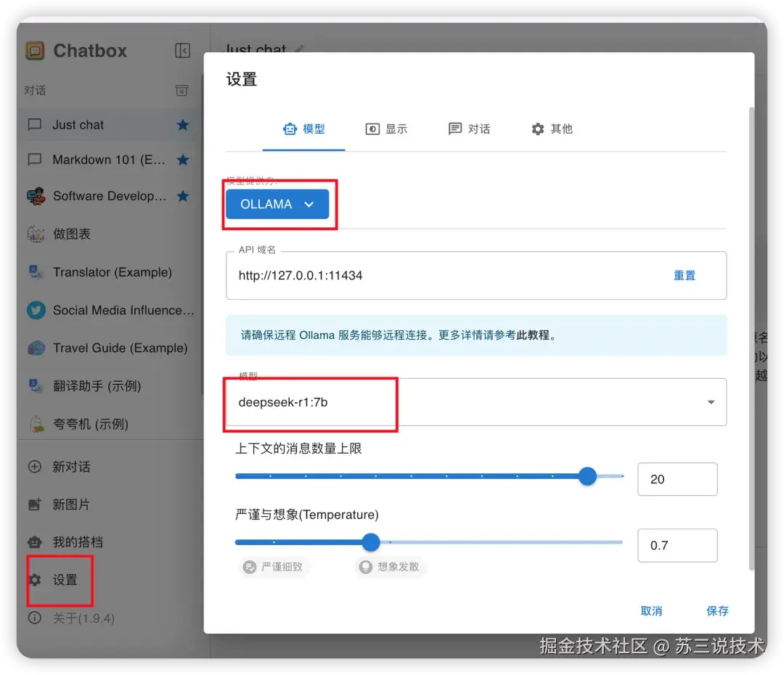Switch to the 模型 settings tab
The width and height of the screenshot is (784, 675).
click(x=304, y=129)
